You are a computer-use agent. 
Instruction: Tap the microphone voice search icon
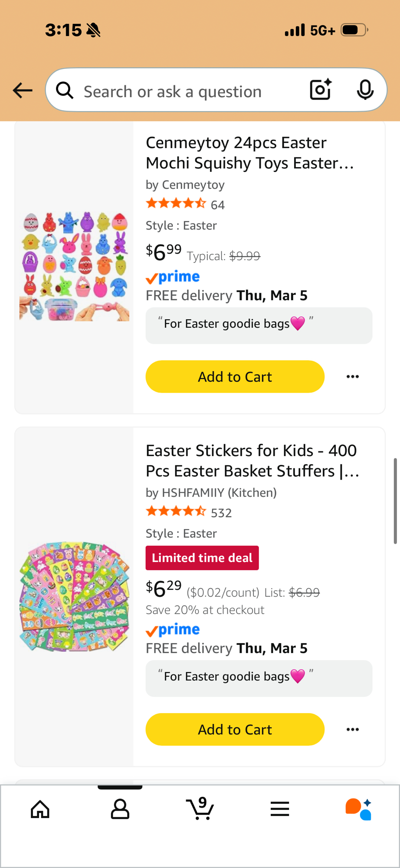365,90
